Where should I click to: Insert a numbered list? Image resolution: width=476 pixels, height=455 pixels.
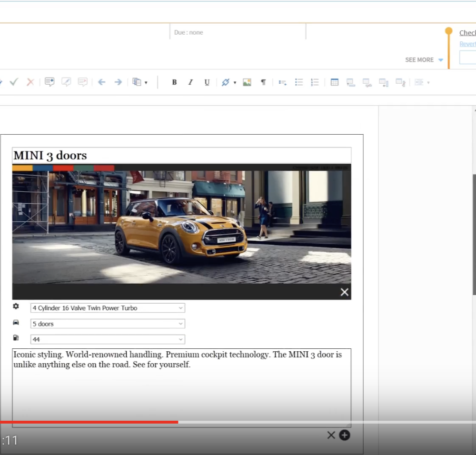tap(315, 82)
